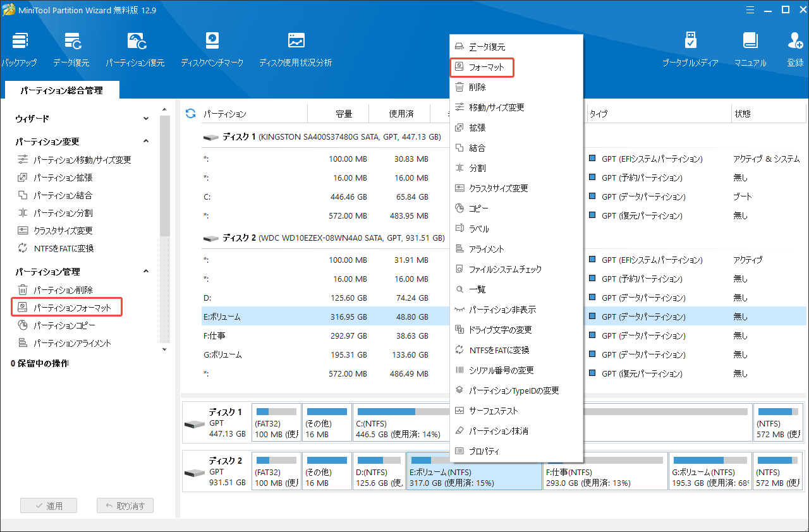Viewport: 809px width, 532px height.
Task: Click the sidebar scroll-down arrow
Action: 165,349
